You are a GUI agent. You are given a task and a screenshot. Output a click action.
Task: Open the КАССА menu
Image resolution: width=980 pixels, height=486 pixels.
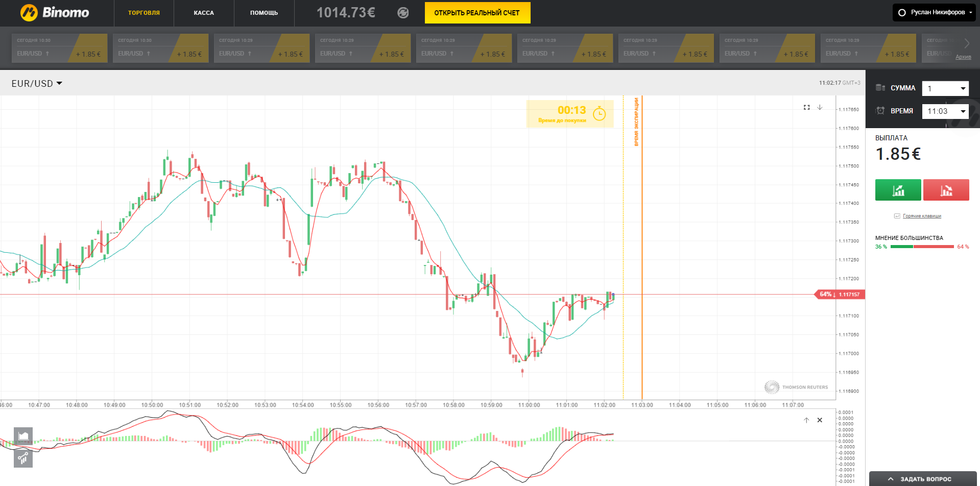click(204, 13)
